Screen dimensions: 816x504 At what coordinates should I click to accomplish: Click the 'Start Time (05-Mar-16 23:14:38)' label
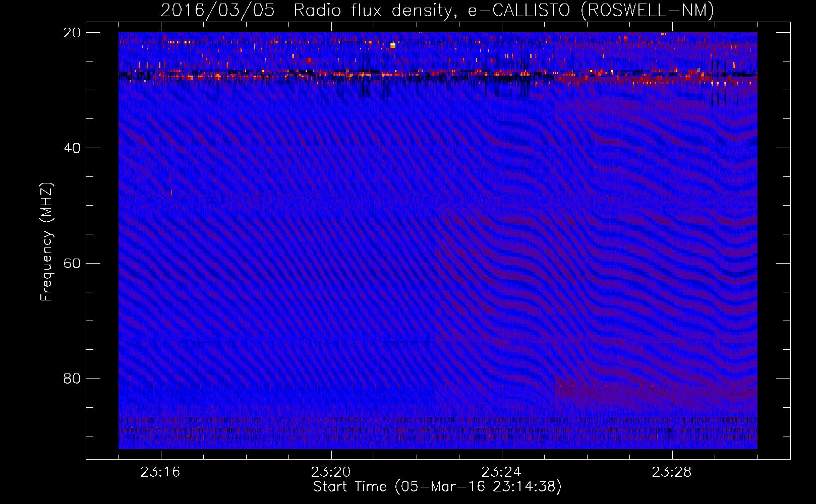coord(437,487)
